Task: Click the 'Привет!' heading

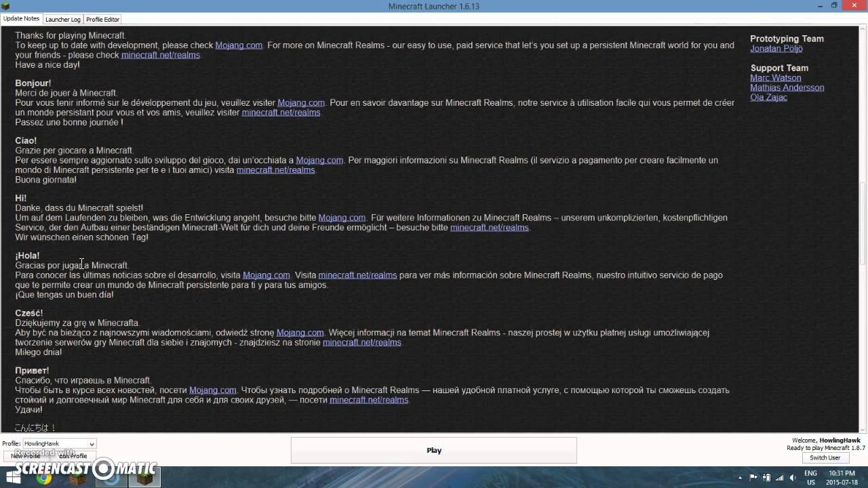Action: (x=32, y=371)
